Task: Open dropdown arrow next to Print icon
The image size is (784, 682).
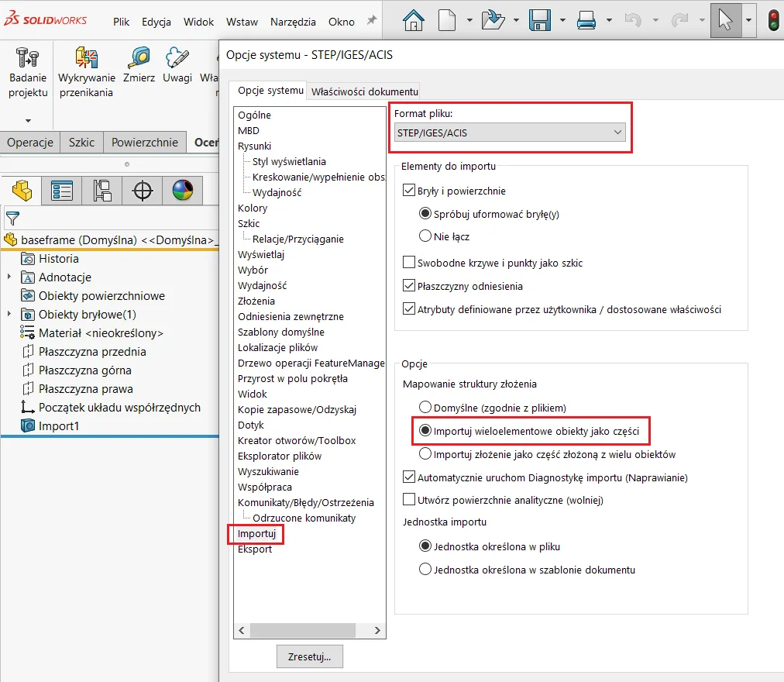Action: click(609, 20)
